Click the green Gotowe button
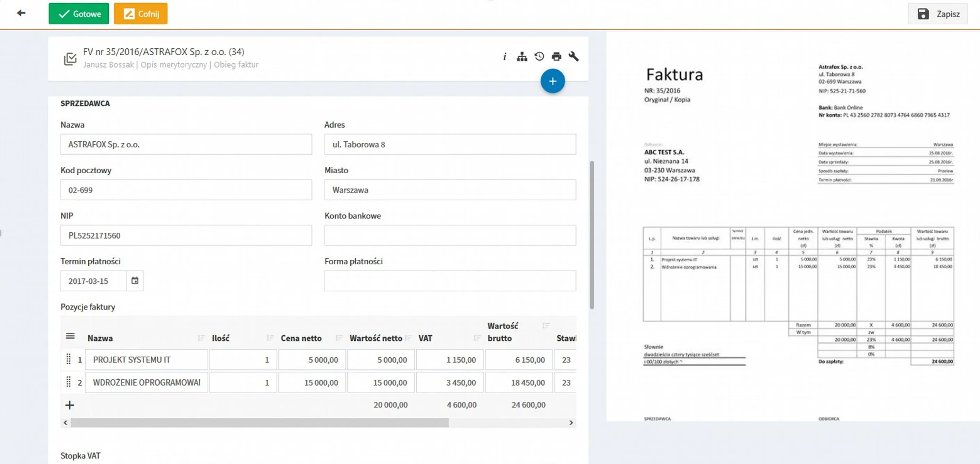This screenshot has height=464, width=980. pos(79,14)
